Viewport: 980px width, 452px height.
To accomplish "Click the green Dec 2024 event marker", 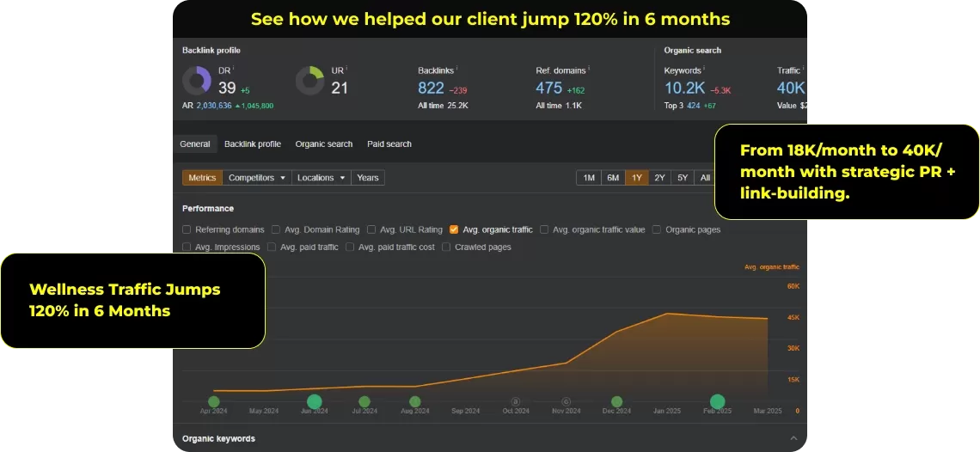I will (616, 401).
